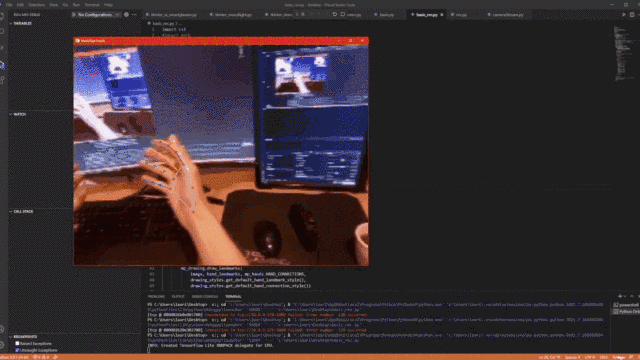Open the Run and Debug activity bar icon
The image size is (640, 360).
pyautogui.click(x=2, y=64)
